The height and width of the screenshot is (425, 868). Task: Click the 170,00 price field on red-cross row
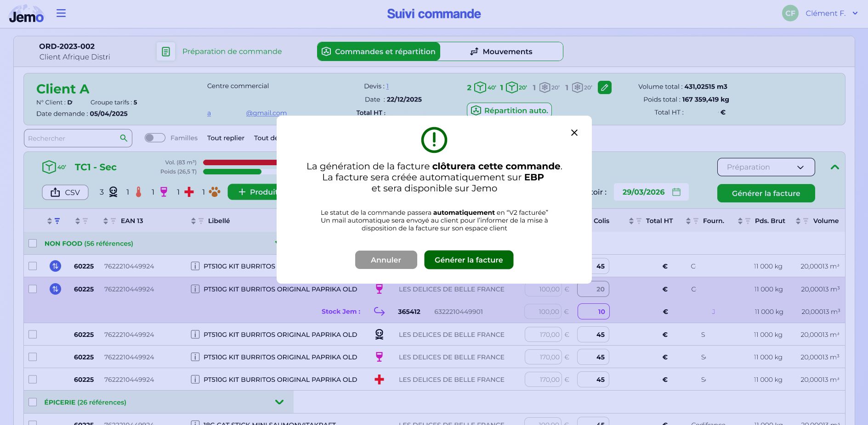click(543, 380)
